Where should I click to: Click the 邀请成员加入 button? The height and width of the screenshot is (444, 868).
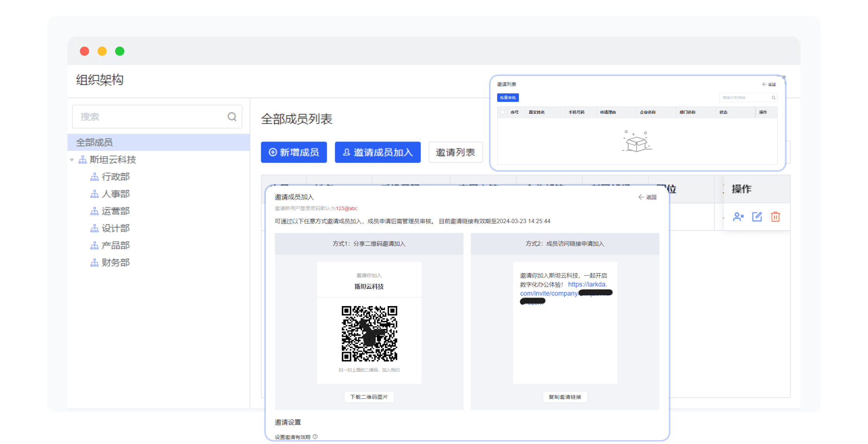(x=377, y=152)
